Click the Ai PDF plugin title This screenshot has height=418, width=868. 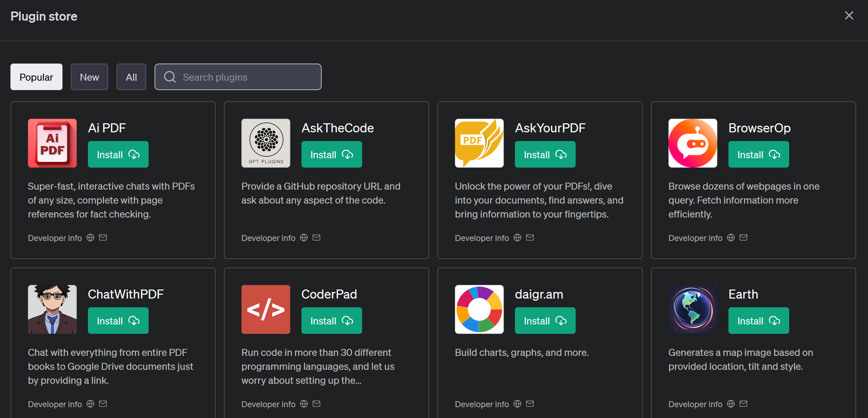(x=107, y=128)
